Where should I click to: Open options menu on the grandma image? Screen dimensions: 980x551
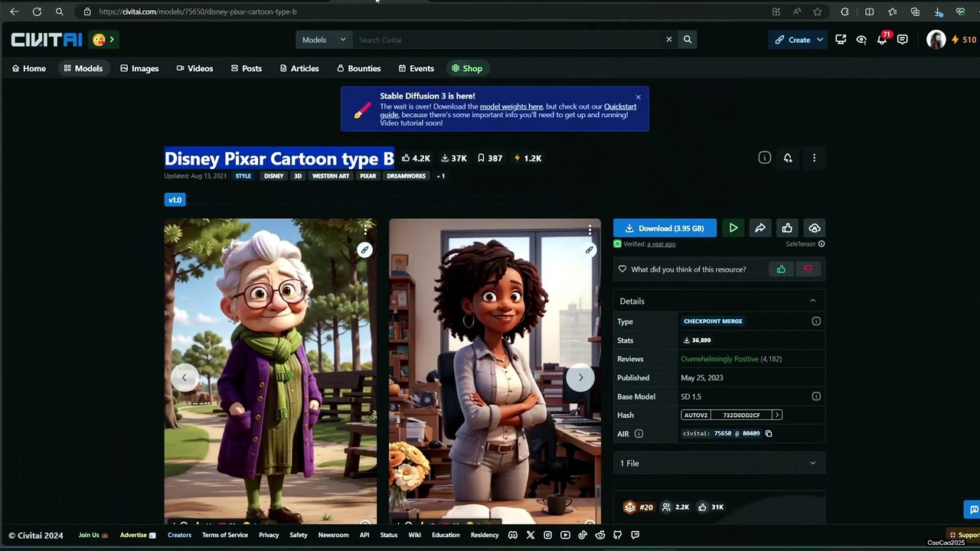coord(365,230)
